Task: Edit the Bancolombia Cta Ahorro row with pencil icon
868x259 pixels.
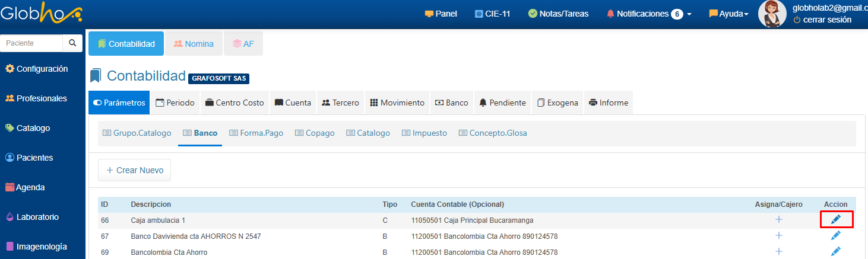Action: point(836,252)
